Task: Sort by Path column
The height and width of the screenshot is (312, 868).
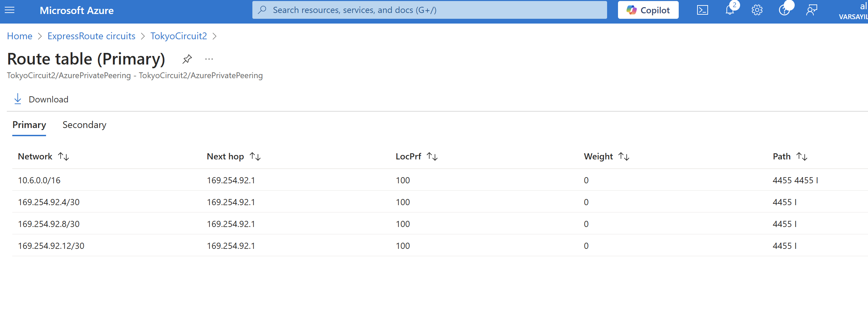Action: pyautogui.click(x=802, y=156)
